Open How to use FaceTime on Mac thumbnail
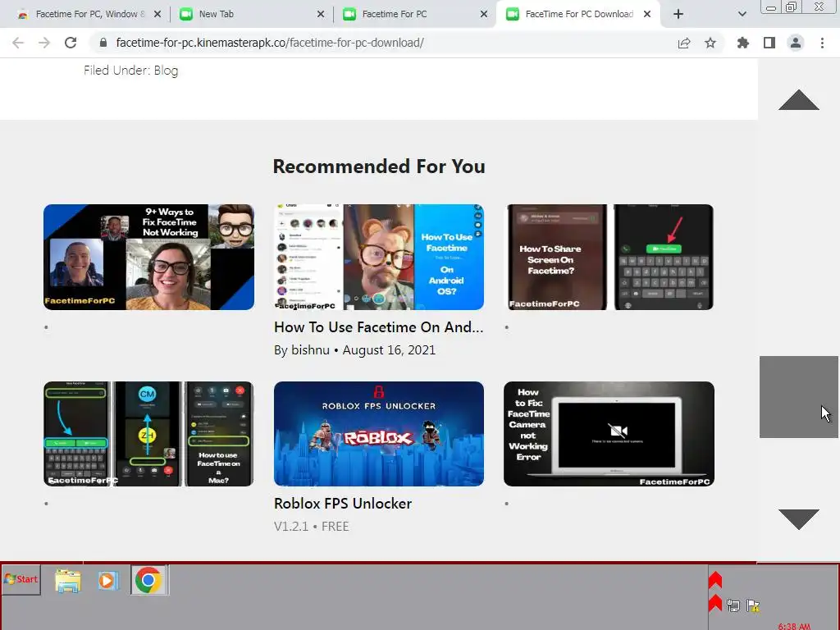The height and width of the screenshot is (630, 840). pyautogui.click(x=149, y=434)
